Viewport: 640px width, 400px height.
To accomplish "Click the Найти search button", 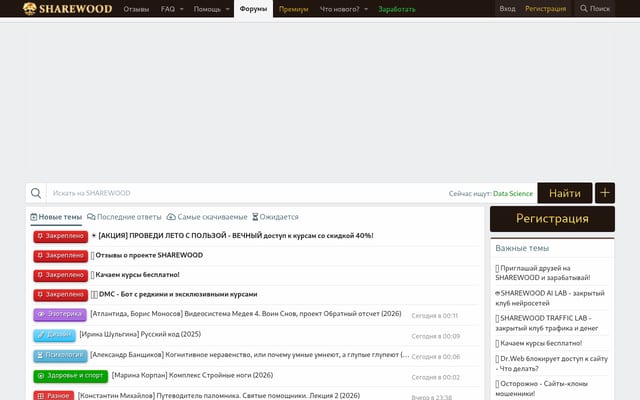I will click(565, 193).
